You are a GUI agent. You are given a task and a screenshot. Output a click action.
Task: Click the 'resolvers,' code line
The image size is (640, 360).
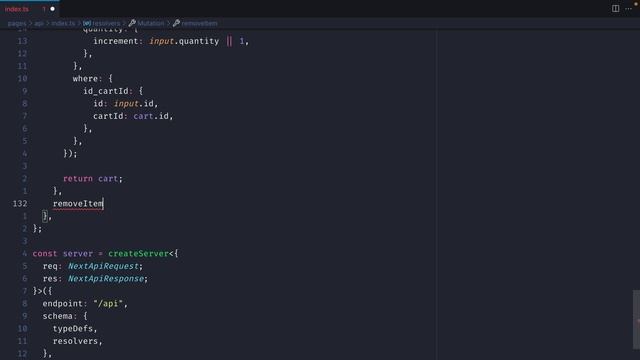click(78, 341)
